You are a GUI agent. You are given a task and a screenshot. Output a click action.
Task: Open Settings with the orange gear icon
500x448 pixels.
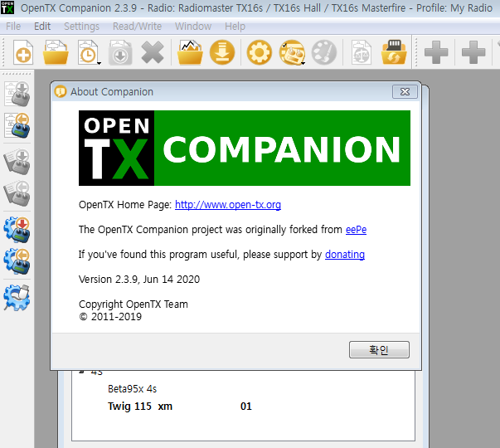(x=260, y=52)
